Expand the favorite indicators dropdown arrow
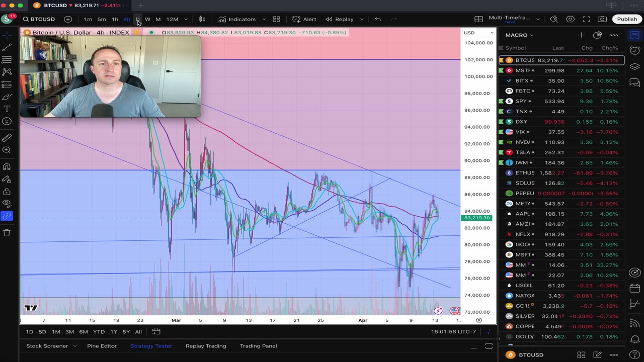This screenshot has height=362, width=644. 264,19
